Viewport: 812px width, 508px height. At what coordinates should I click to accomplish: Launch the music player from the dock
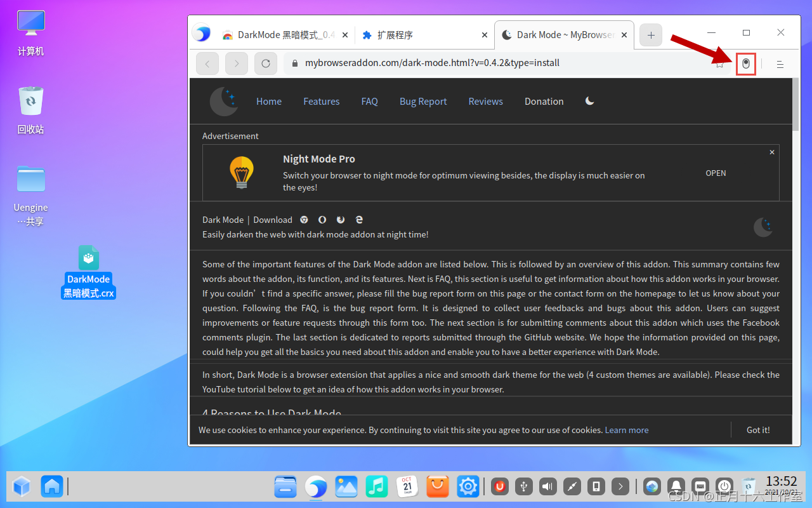[x=377, y=487]
